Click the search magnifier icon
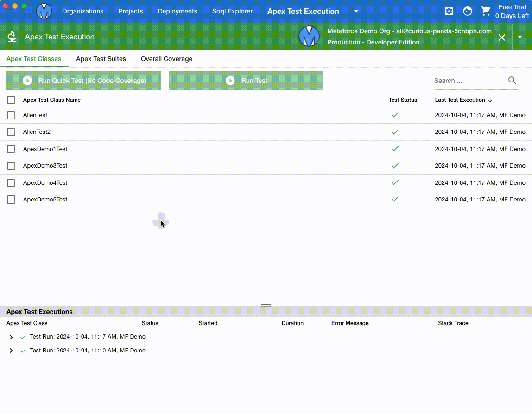 tap(513, 81)
